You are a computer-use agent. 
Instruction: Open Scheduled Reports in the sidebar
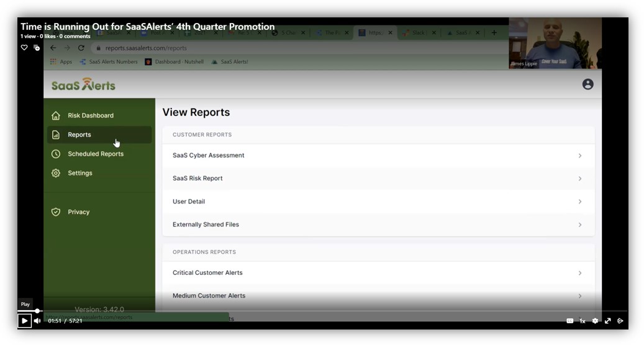pyautogui.click(x=99, y=154)
